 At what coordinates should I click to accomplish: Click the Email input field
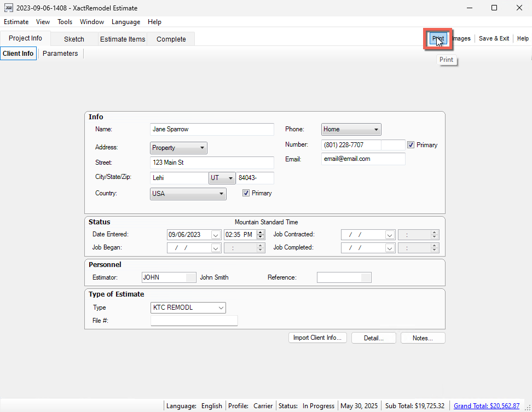(x=363, y=159)
